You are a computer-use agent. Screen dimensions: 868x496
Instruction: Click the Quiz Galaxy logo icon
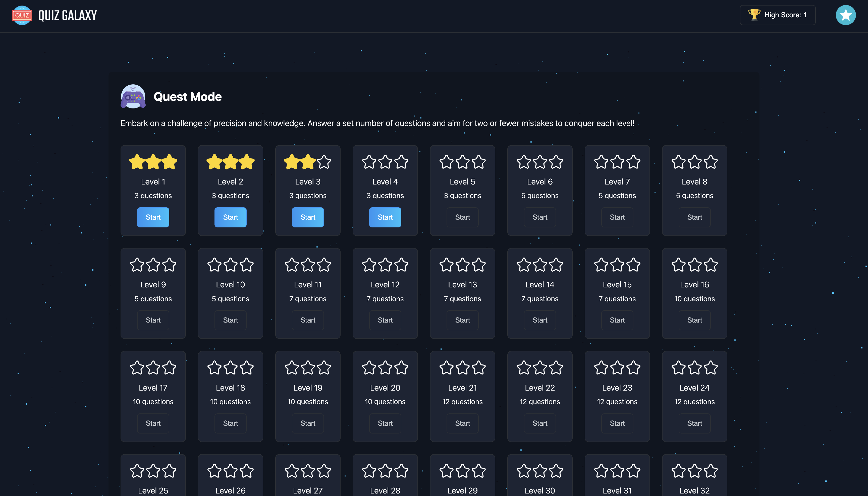(x=22, y=15)
